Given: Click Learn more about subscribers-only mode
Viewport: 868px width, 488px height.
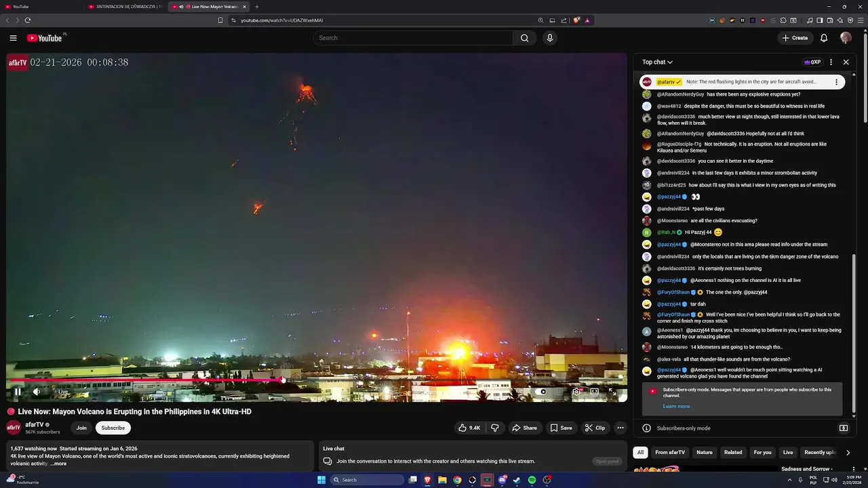Looking at the screenshot, I should tap(676, 406).
